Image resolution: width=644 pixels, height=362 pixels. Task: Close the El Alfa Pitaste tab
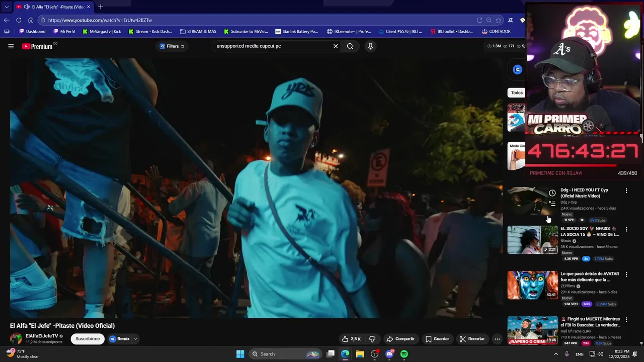[x=89, y=7]
